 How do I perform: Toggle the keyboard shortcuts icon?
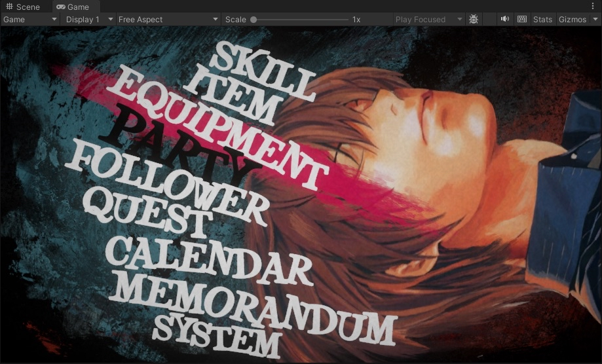pos(522,19)
